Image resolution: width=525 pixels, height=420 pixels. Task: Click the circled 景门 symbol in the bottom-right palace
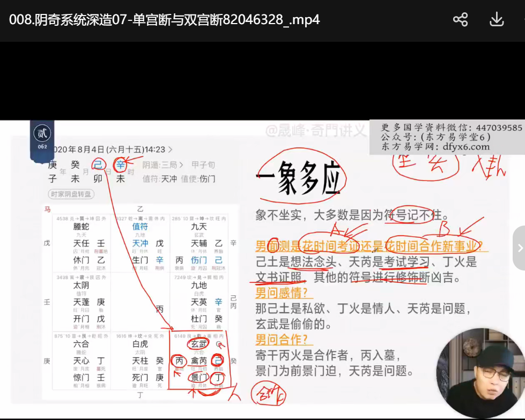point(198,378)
